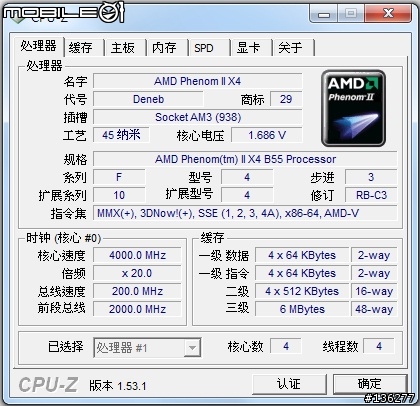Click the 核心数 value 4
Screen dimensions: 420x406
[286, 346]
